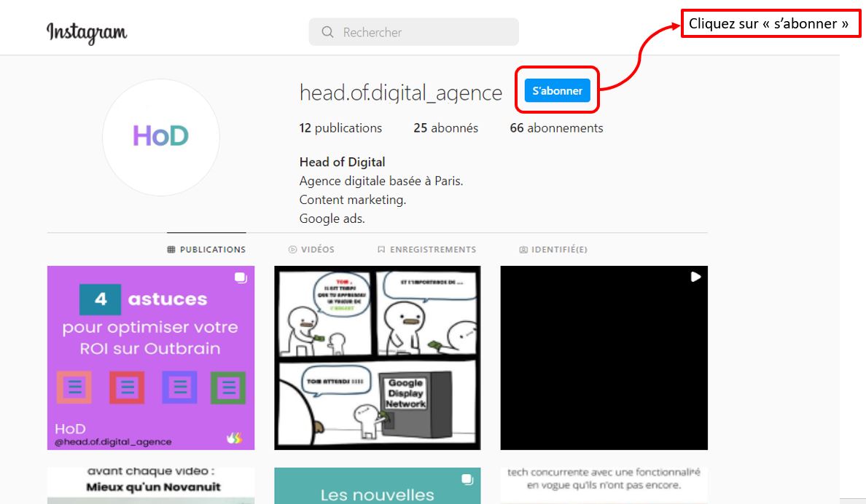This screenshot has height=504, width=866.
Task: Click the Google ads bio line
Action: click(x=332, y=218)
